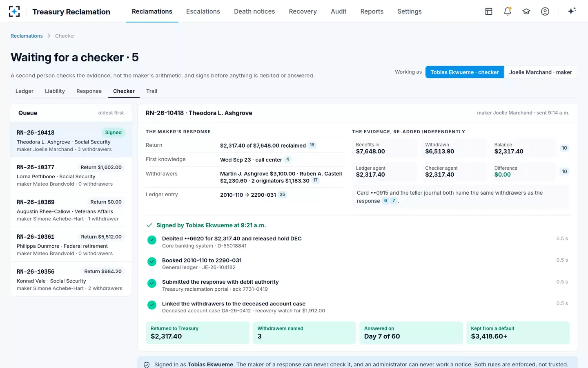Open the notifications bell
Screen dimensions: 588x368
[x=508, y=11]
